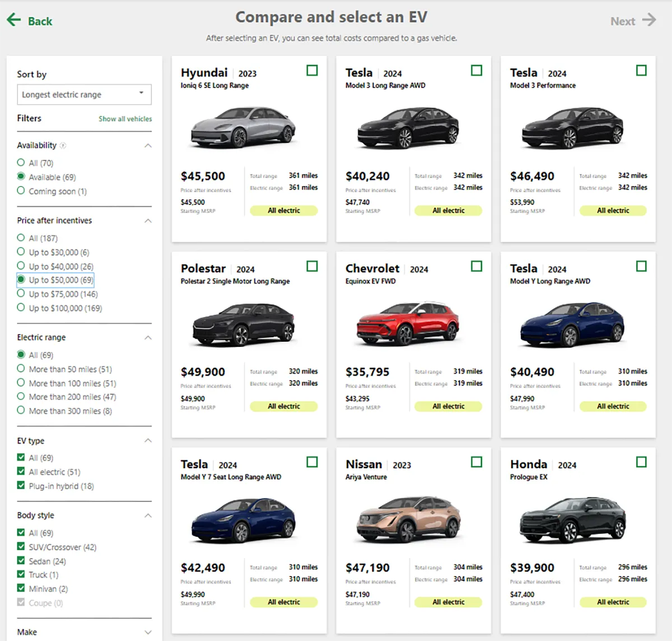Check the Model Y 7 Seat box
Screen dimensions: 672x641
312,462
